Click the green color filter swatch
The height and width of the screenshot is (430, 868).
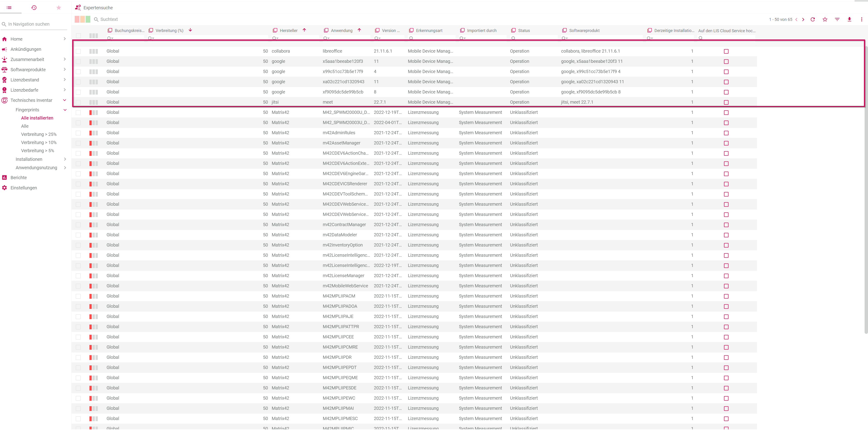coord(88,20)
